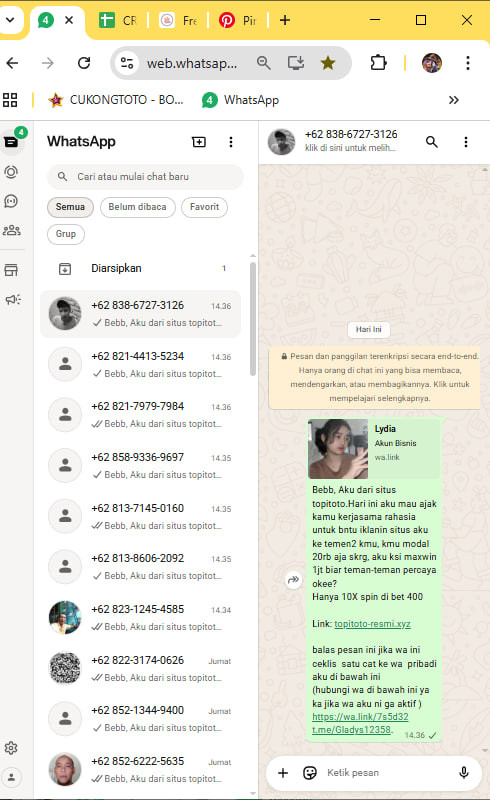The image size is (490, 800).
Task: Open Communities icon in WhatsApp sidebar
Action: pos(11,230)
